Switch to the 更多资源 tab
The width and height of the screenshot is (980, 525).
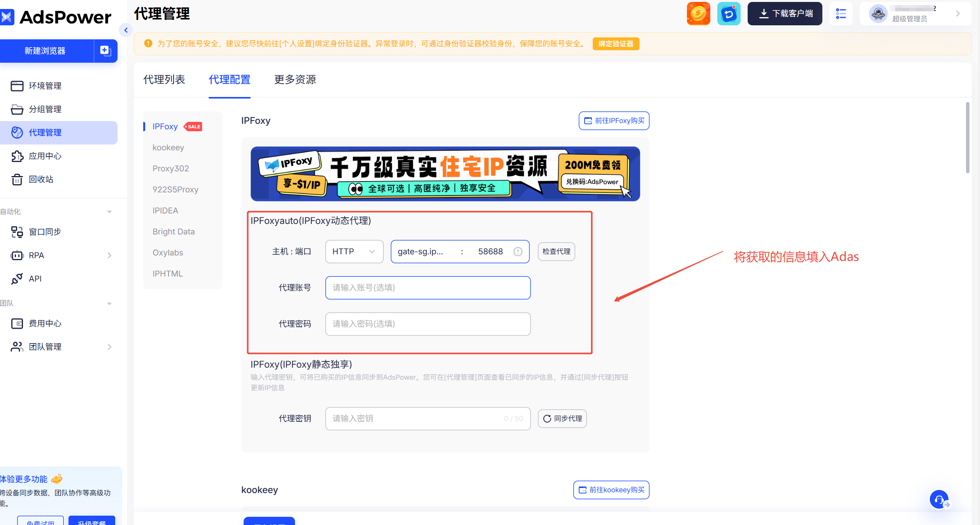click(x=295, y=79)
